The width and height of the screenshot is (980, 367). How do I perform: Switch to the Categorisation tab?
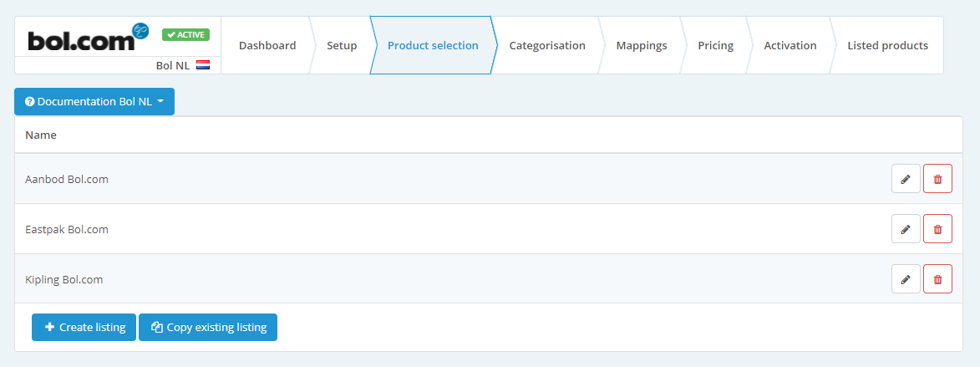[547, 46]
